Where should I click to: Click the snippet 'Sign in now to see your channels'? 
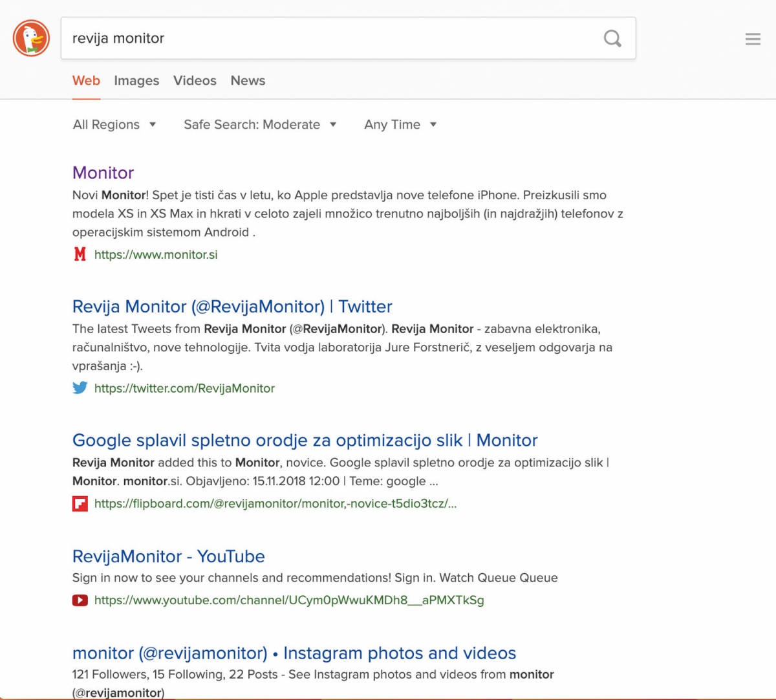click(315, 578)
